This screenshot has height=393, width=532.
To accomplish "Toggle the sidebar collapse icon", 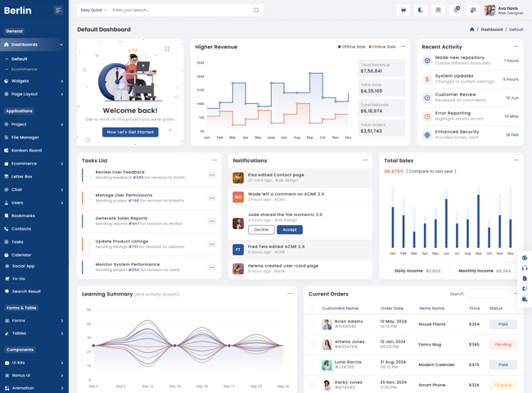I will (x=58, y=11).
